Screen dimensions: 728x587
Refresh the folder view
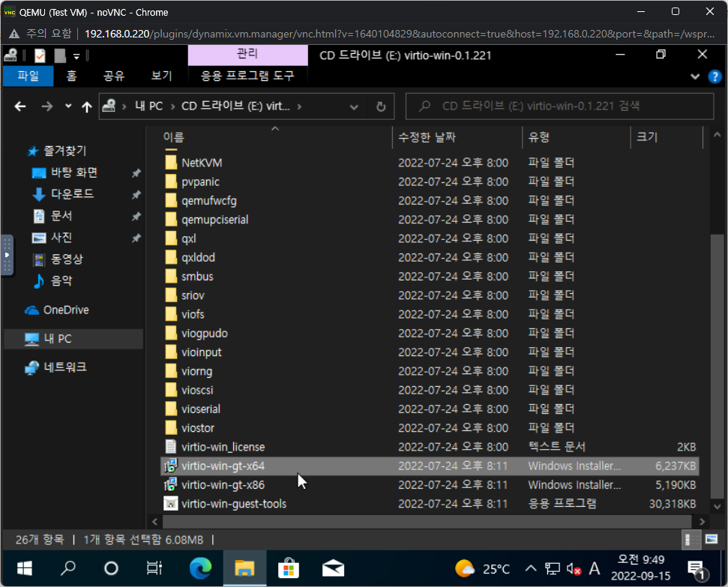click(381, 107)
